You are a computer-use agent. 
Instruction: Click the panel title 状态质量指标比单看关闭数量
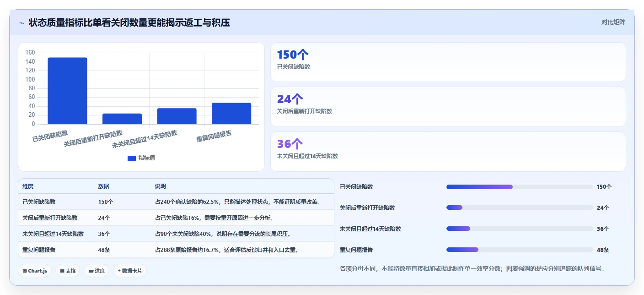(x=129, y=22)
